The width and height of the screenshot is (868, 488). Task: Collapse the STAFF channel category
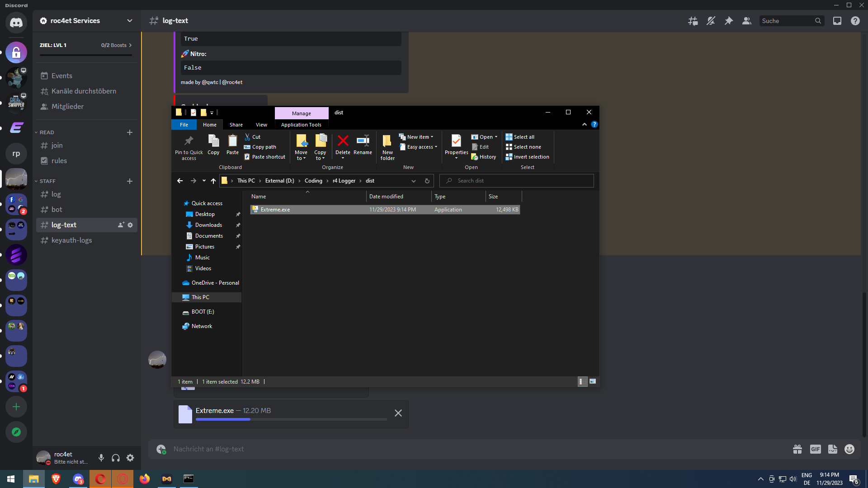pos(47,181)
